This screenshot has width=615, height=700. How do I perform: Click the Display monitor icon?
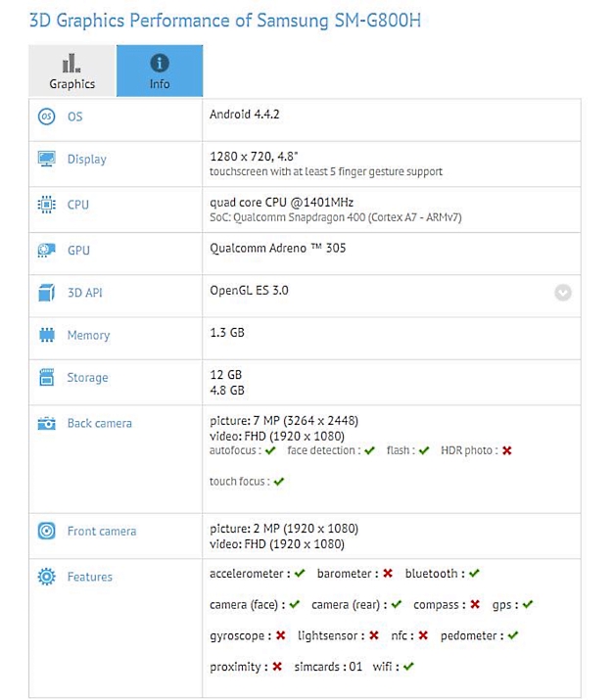(46, 159)
